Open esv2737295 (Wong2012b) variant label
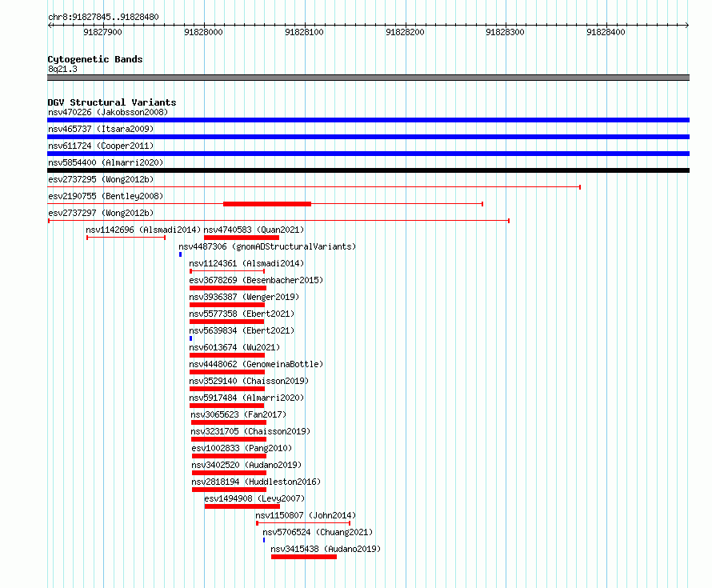This screenshot has width=712, height=588. pyautogui.click(x=101, y=179)
